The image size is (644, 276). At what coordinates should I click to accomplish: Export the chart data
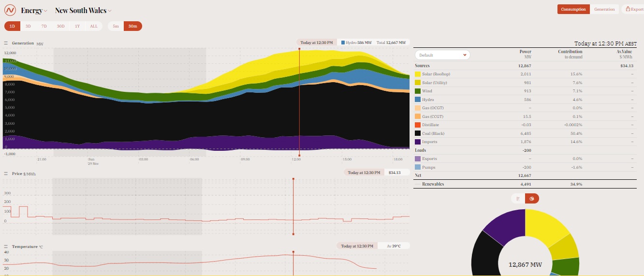tap(634, 9)
